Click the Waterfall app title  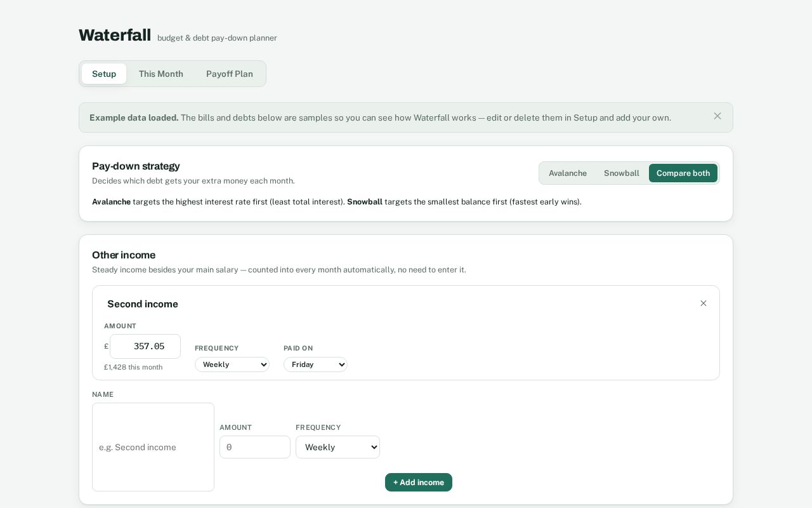115,35
